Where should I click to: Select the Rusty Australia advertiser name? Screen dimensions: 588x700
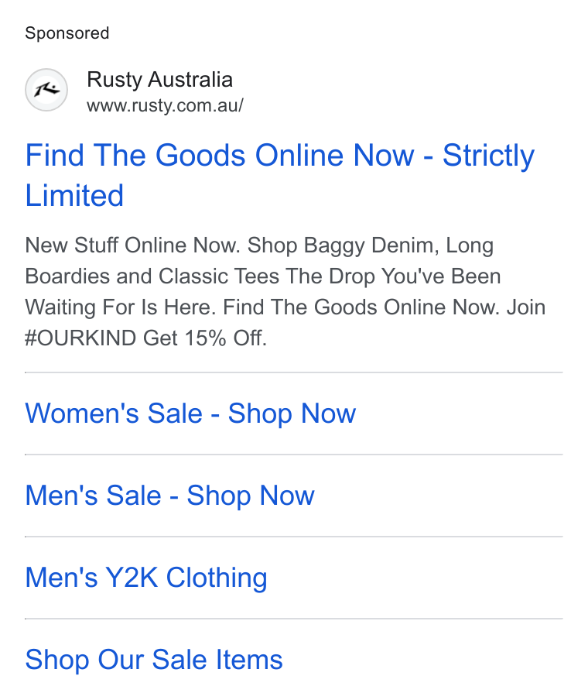tap(159, 80)
